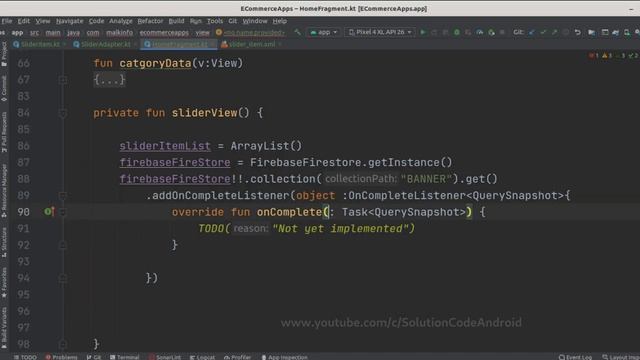Viewport: 640px width, 360px height.
Task: Open the Pull Requests side panel
Action: (x=4, y=132)
